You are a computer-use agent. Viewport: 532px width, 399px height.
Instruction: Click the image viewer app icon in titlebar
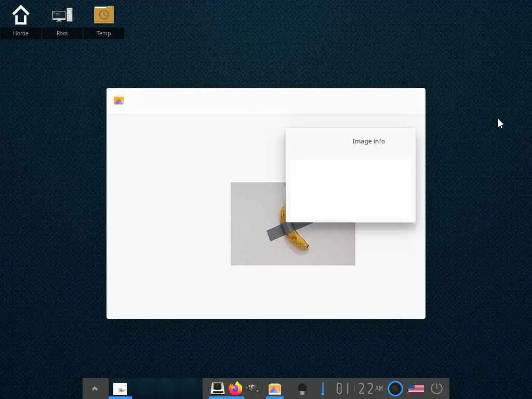[x=119, y=100]
